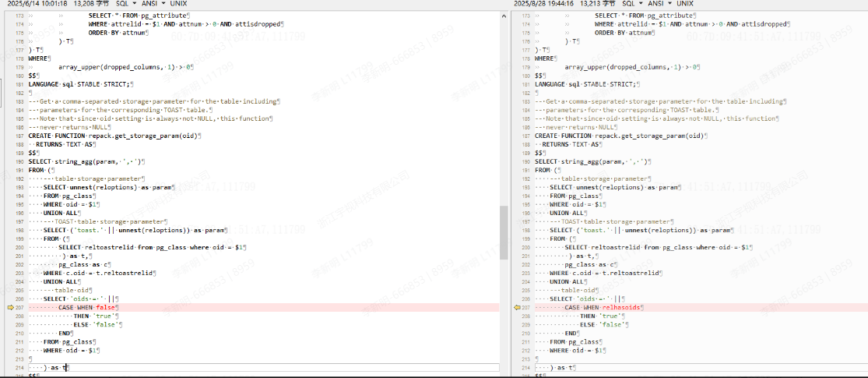Click 'ELSE 'false'' line in right pane
Screen dimensions: 868x378
601,325
